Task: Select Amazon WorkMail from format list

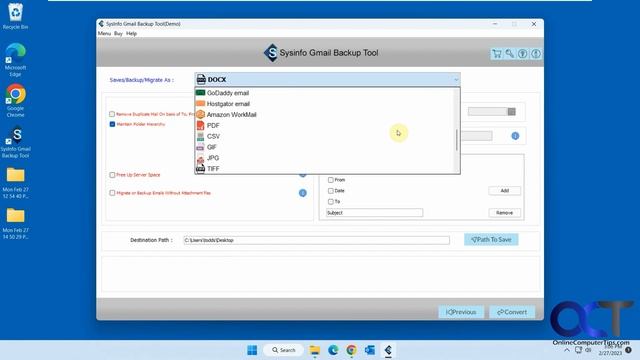Action: [x=324, y=115]
